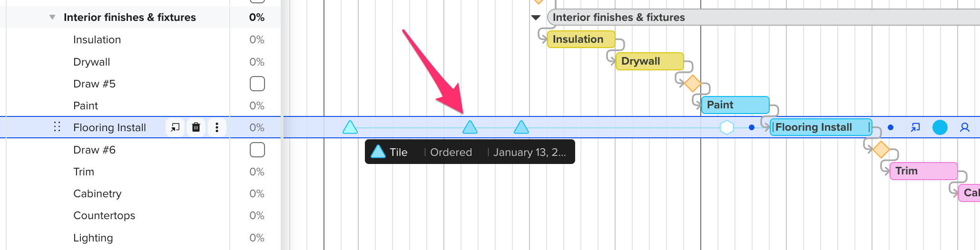Viewport: 980px width, 250px height.
Task: Grab the drag handle left of Flooring Install
Action: point(57,127)
